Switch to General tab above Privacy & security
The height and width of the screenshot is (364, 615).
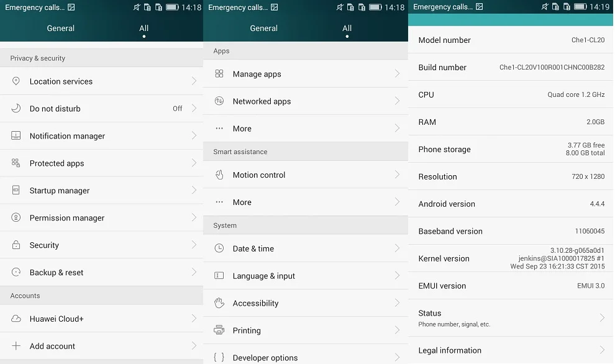coord(61,29)
